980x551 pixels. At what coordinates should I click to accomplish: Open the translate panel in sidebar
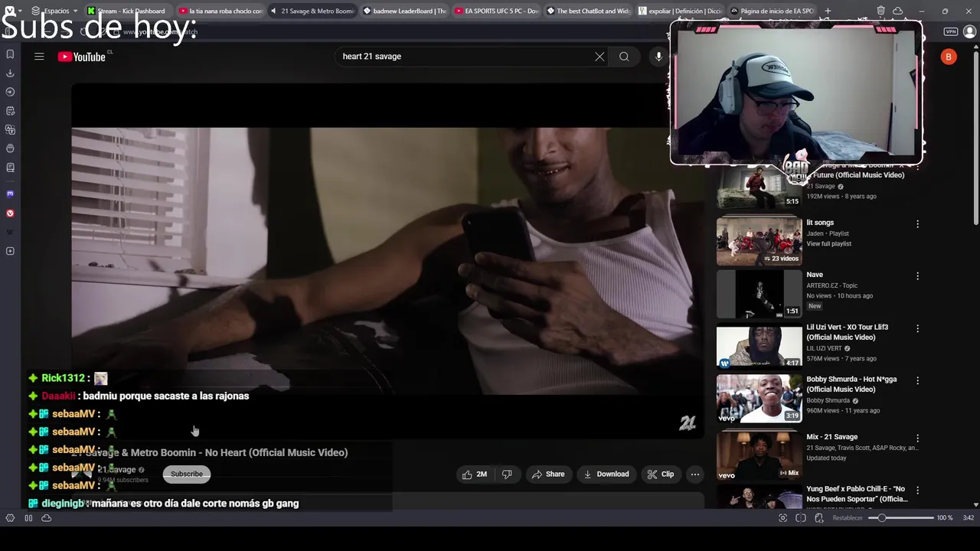[x=10, y=130]
